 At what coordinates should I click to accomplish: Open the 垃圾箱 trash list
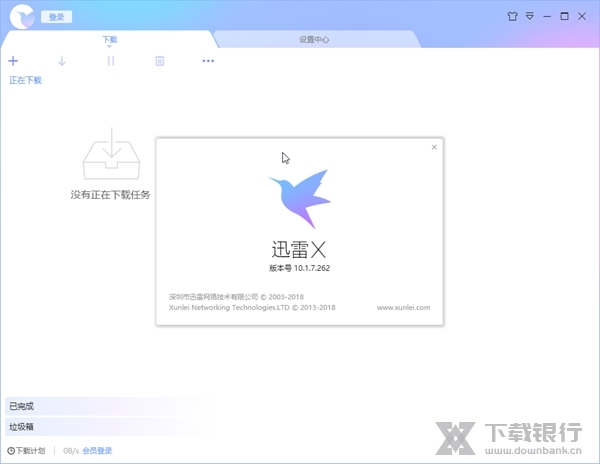coord(107,427)
